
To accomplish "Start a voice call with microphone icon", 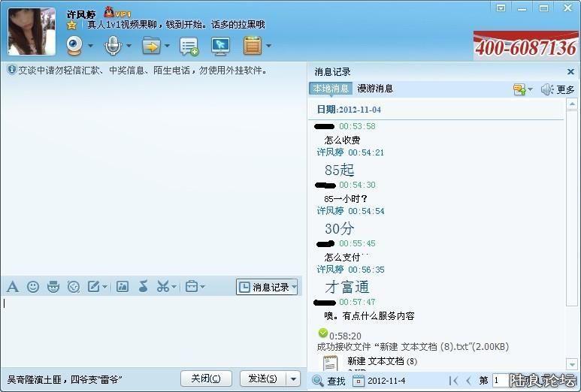I will click(113, 46).
